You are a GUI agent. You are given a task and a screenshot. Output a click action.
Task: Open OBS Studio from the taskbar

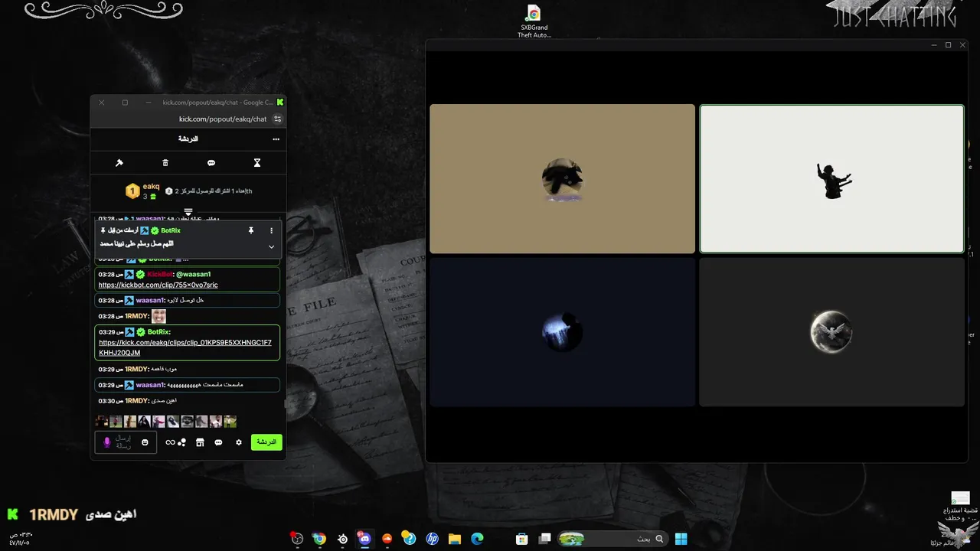coord(297,539)
